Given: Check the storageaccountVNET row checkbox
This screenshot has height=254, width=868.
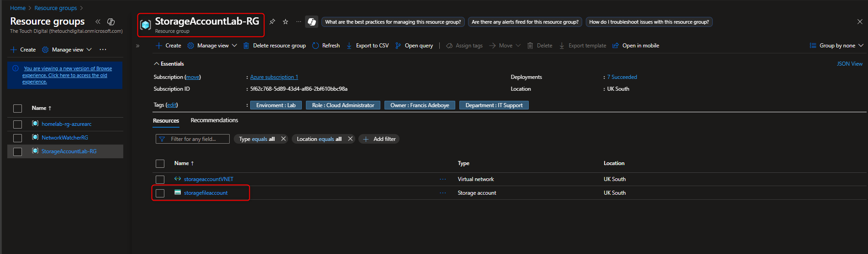Looking at the screenshot, I should 160,180.
